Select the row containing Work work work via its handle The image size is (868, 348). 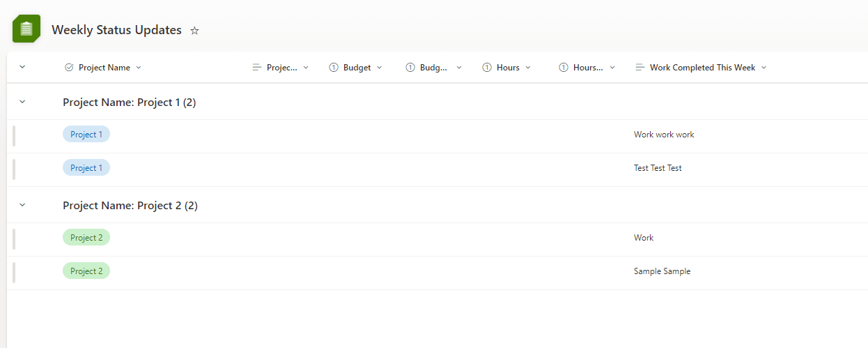(x=14, y=136)
